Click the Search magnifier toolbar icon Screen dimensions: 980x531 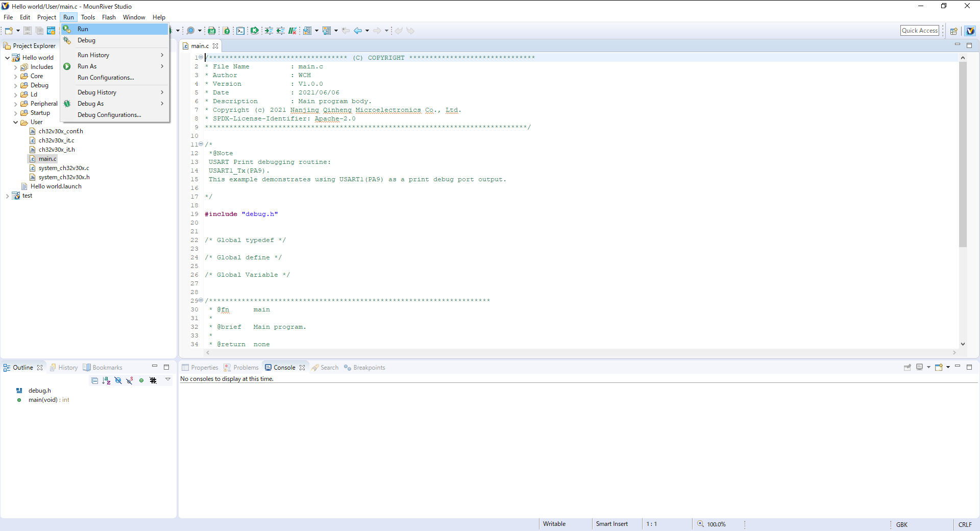(190, 31)
